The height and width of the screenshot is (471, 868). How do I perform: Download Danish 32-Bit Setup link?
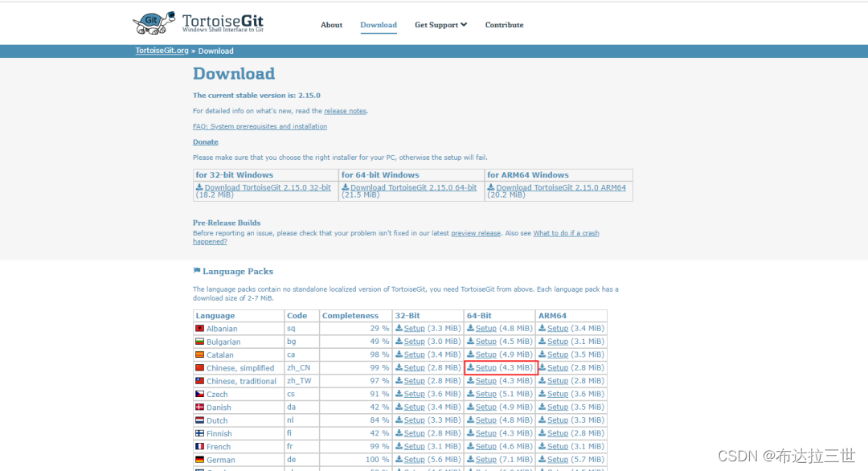pos(414,407)
